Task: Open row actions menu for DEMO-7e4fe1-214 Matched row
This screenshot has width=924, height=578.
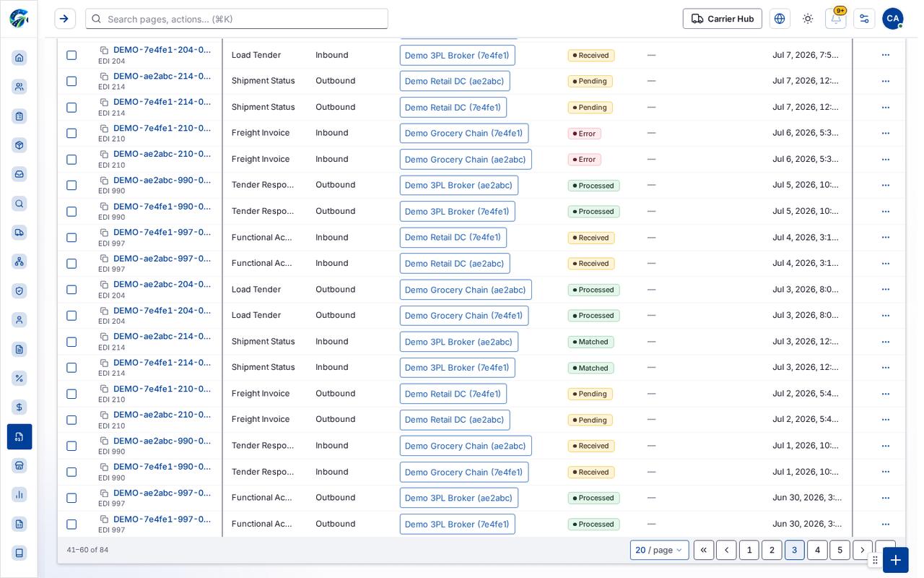Action: click(885, 368)
